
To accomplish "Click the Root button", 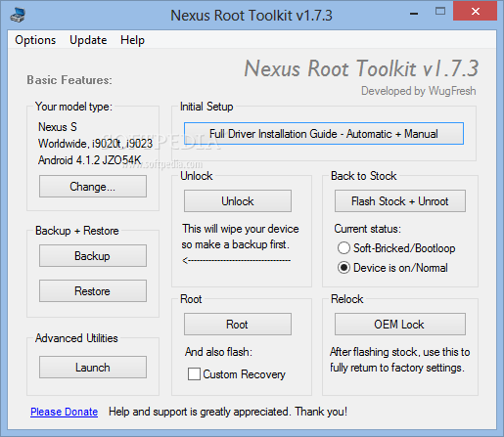I will click(238, 325).
